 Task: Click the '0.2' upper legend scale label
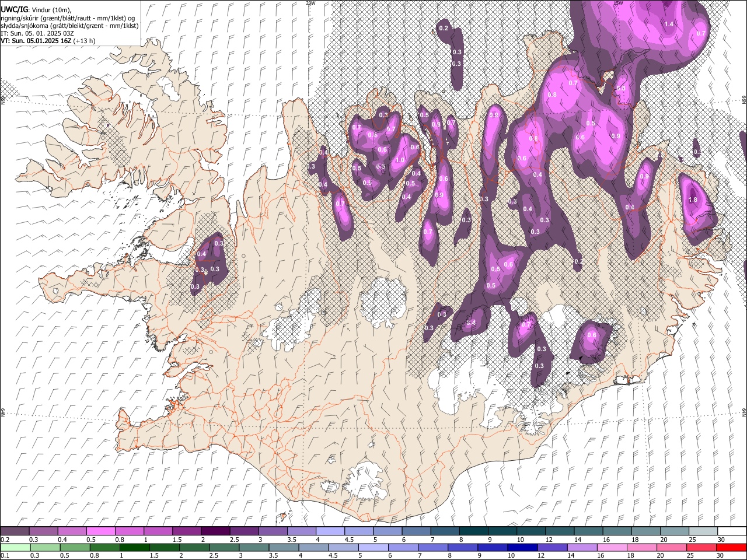(5, 540)
